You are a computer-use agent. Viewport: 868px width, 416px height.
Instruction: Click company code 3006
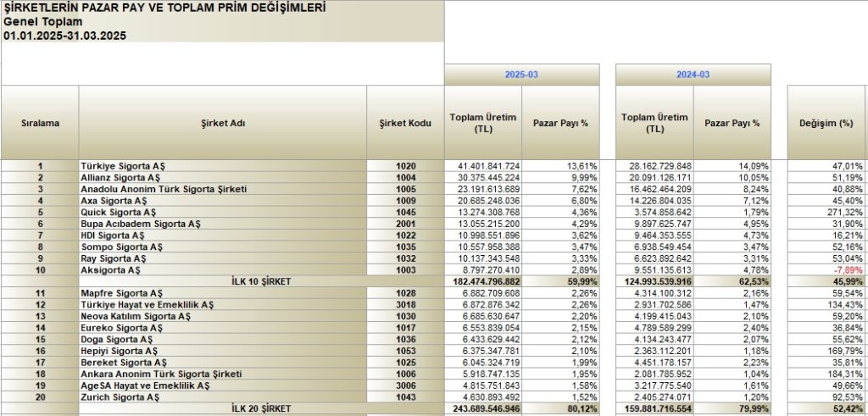coord(406,386)
